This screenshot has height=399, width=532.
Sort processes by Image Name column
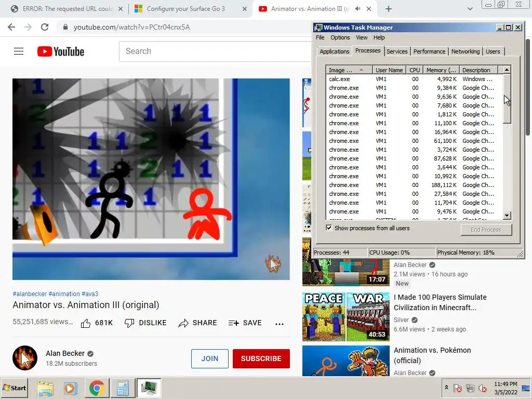pos(349,70)
